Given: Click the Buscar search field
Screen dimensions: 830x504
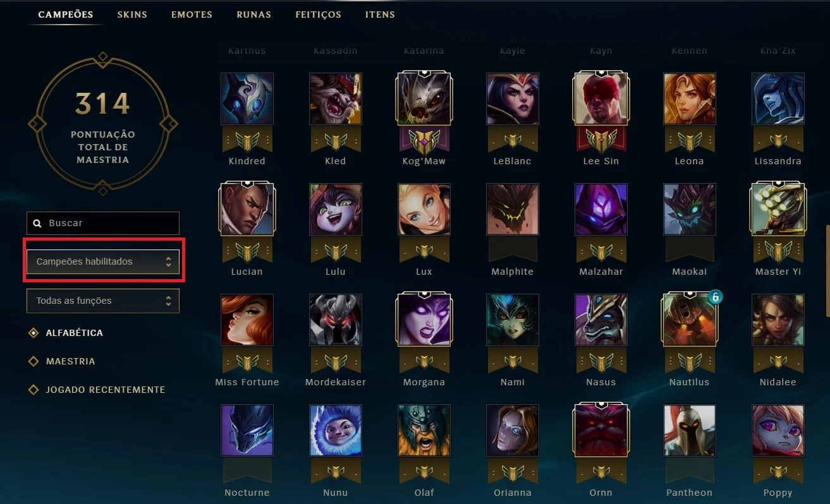Looking at the screenshot, I should [103, 223].
